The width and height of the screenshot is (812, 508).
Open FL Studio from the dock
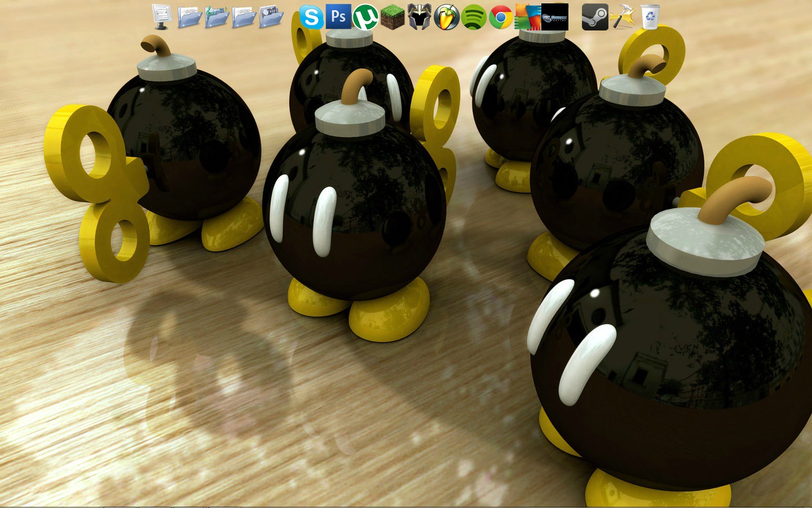click(447, 17)
